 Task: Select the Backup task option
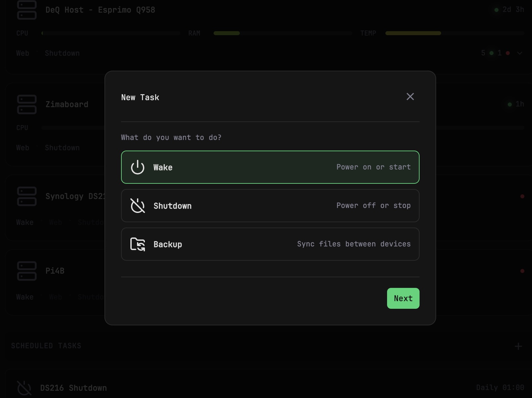point(270,244)
